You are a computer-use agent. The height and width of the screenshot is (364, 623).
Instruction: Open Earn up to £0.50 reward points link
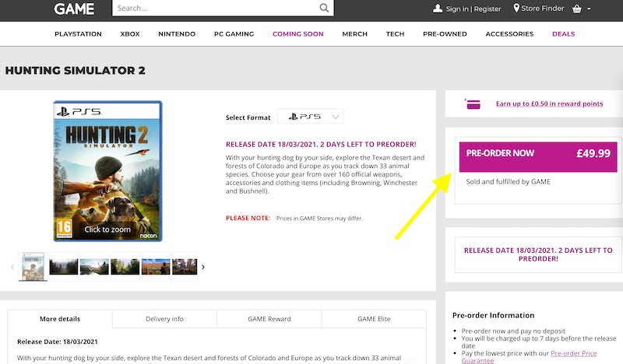click(549, 104)
